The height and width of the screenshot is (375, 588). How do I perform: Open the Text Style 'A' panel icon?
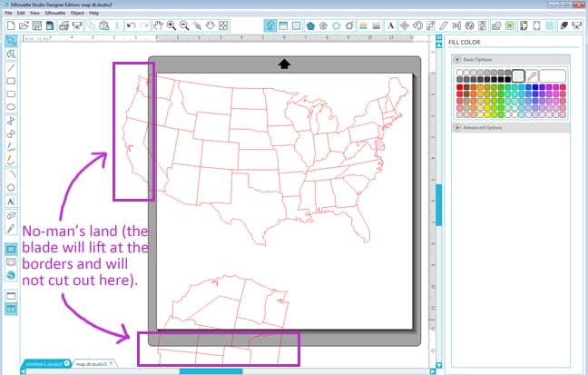390,25
